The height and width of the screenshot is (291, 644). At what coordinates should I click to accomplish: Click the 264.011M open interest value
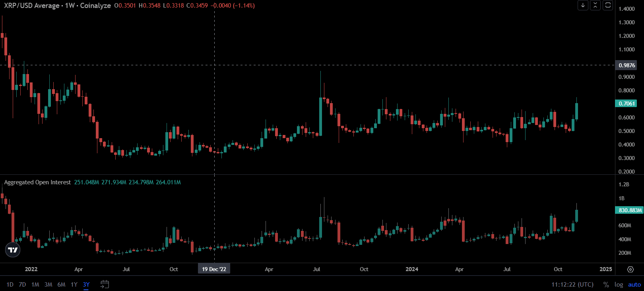pyautogui.click(x=168, y=182)
